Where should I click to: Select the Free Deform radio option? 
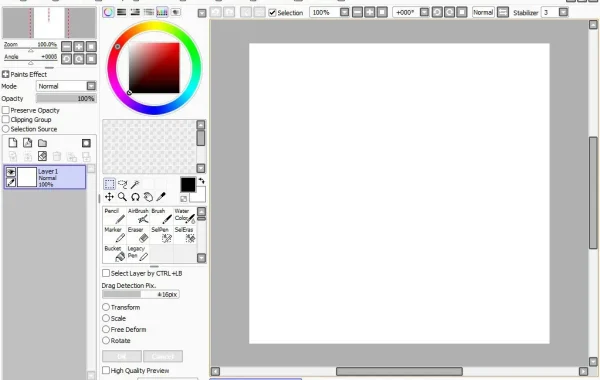106,329
